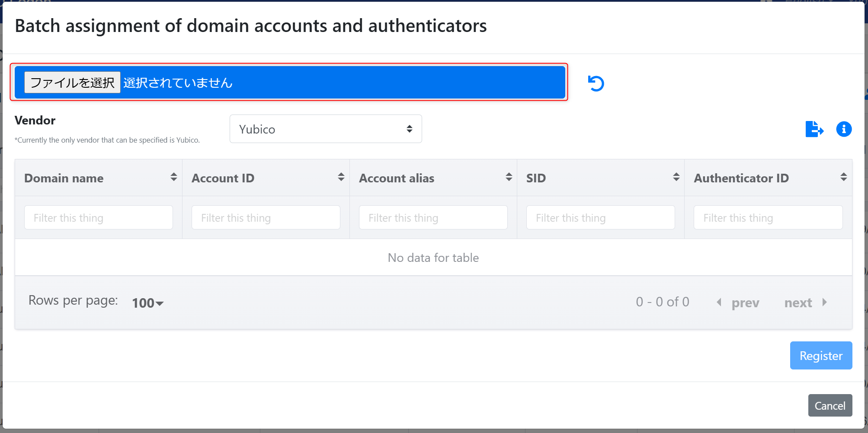Expand the rows per page 100 selector
The width and height of the screenshot is (868, 433).
(x=147, y=302)
